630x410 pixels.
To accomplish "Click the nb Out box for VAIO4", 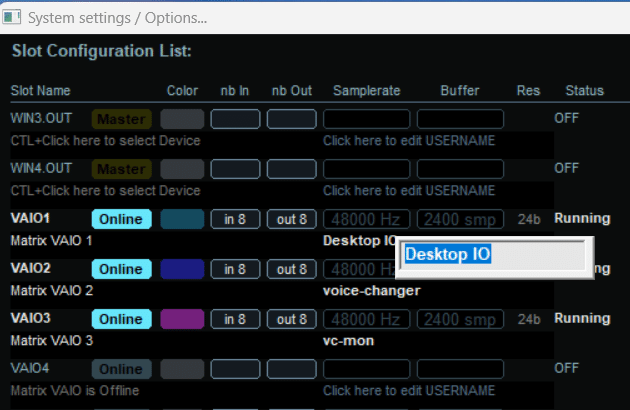I will coord(292,369).
